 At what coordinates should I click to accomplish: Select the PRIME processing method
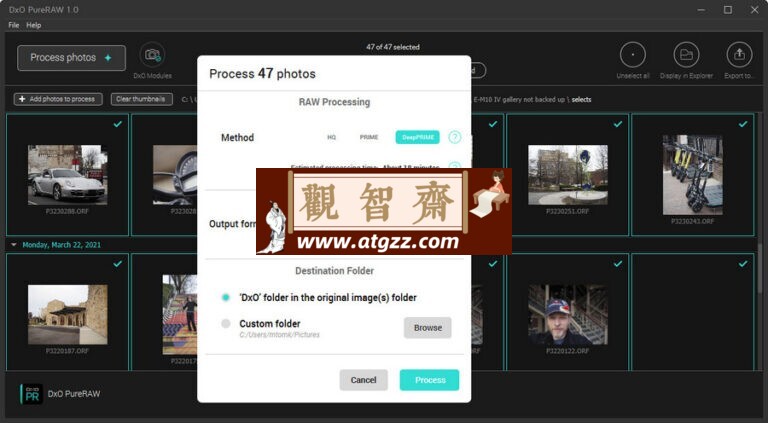(369, 138)
